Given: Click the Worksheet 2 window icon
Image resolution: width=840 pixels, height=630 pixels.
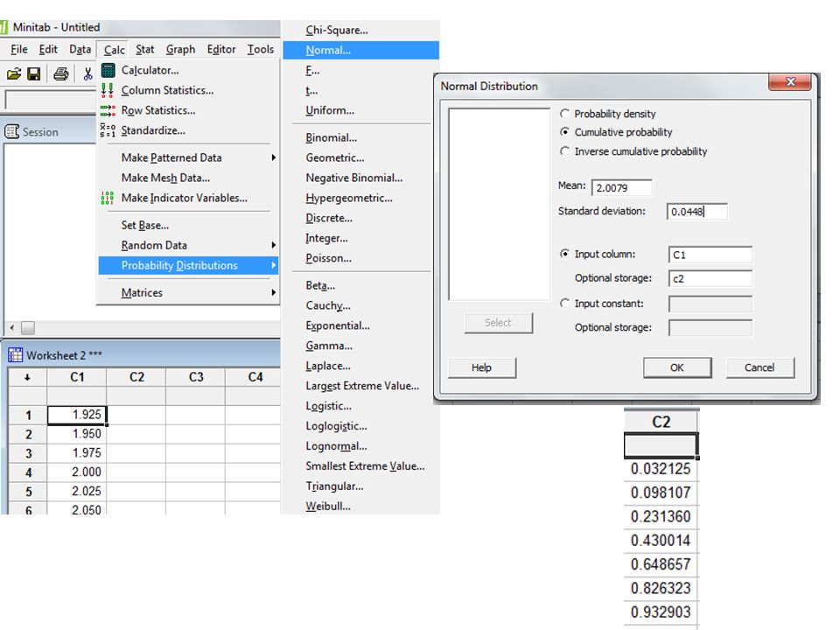Looking at the screenshot, I should point(15,354).
